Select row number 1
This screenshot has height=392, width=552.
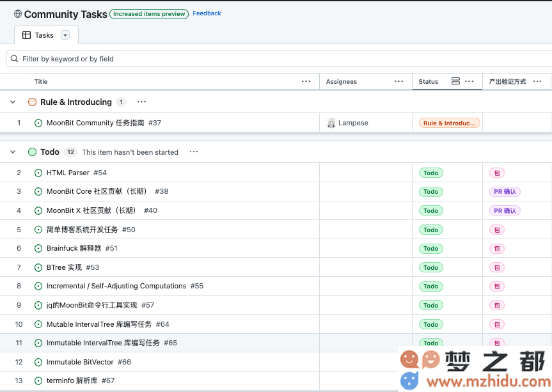point(19,123)
